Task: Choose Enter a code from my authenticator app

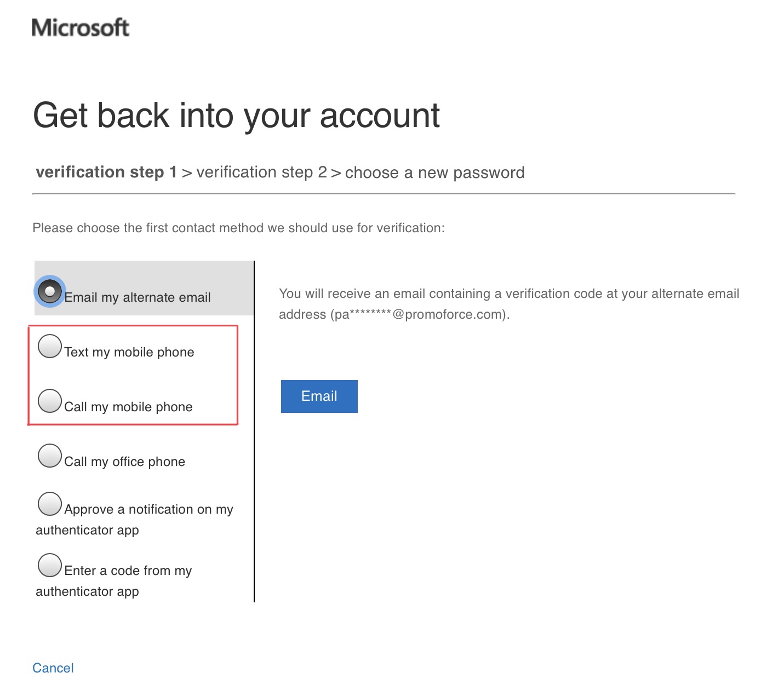Action: (50, 565)
